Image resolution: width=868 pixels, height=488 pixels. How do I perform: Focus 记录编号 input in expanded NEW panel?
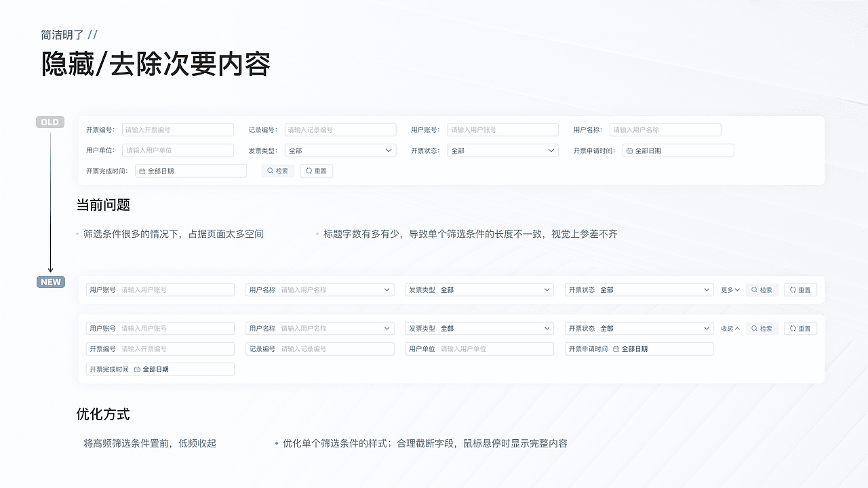[x=319, y=348]
